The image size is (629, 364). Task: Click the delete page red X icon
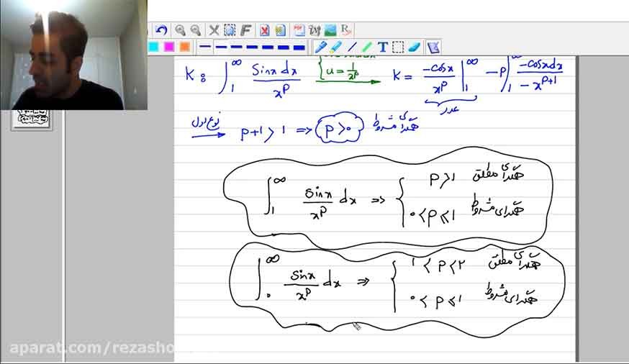coord(264,30)
